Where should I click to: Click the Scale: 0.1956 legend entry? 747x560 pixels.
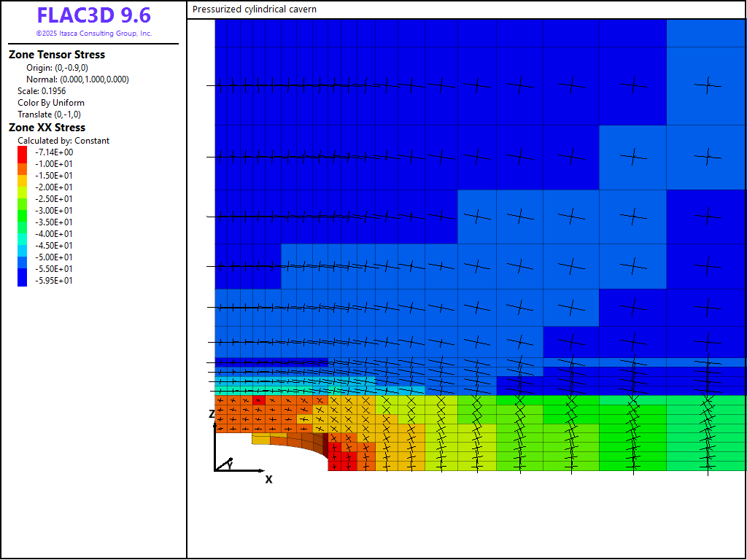(42, 91)
